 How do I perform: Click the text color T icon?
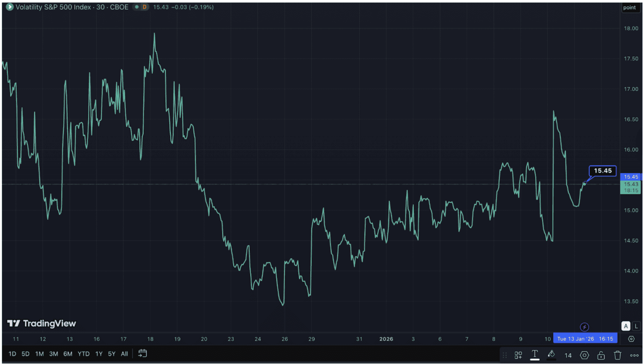535,355
